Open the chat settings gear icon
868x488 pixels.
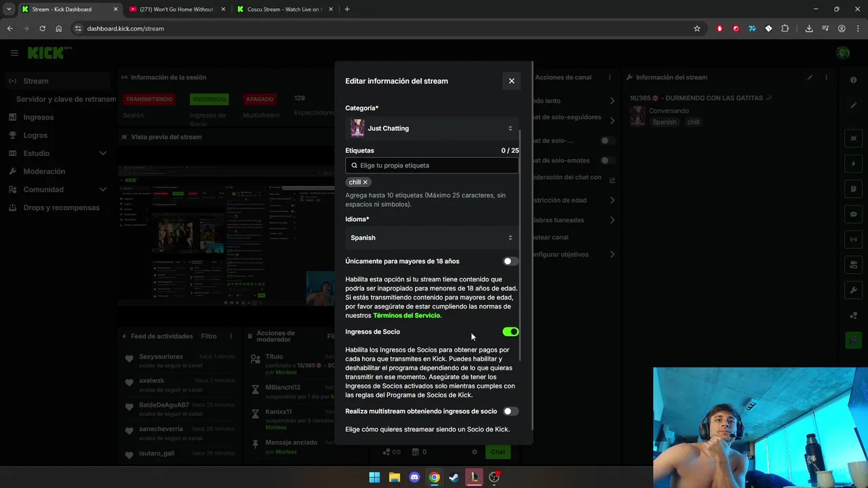[x=475, y=452]
